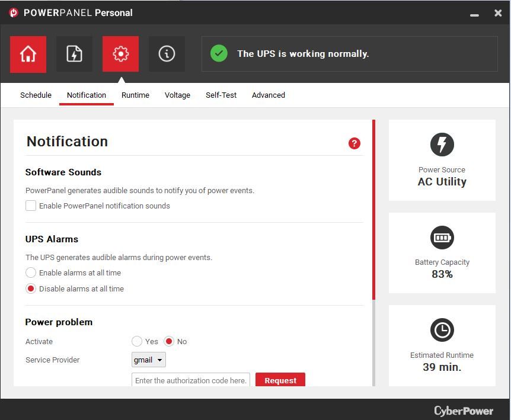The width and height of the screenshot is (511, 420).
Task: Set Power problem Activate to No
Action: tap(169, 341)
